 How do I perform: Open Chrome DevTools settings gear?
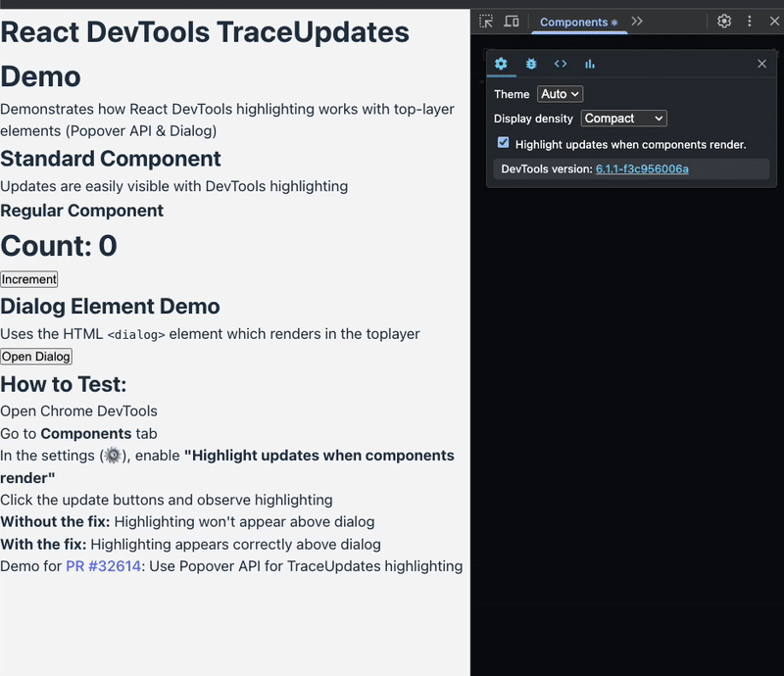coord(724,22)
